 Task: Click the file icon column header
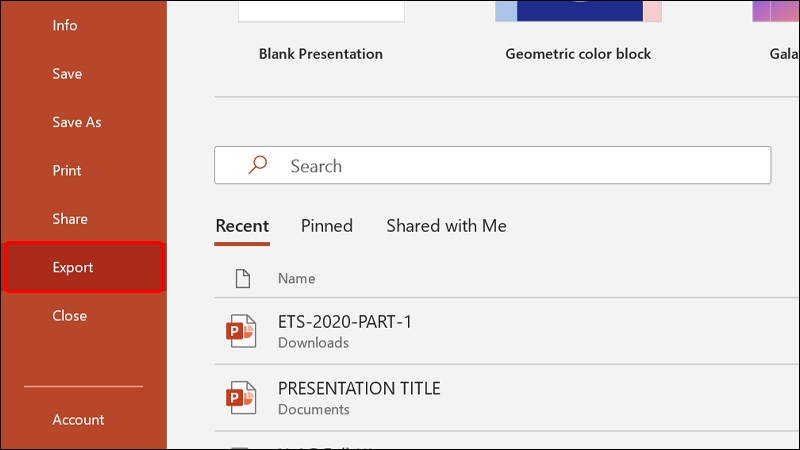(240, 278)
